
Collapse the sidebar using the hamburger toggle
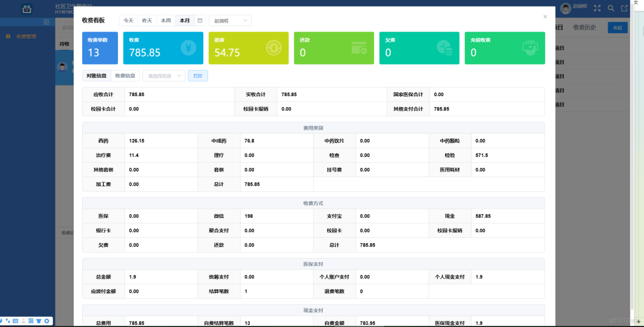click(47, 22)
